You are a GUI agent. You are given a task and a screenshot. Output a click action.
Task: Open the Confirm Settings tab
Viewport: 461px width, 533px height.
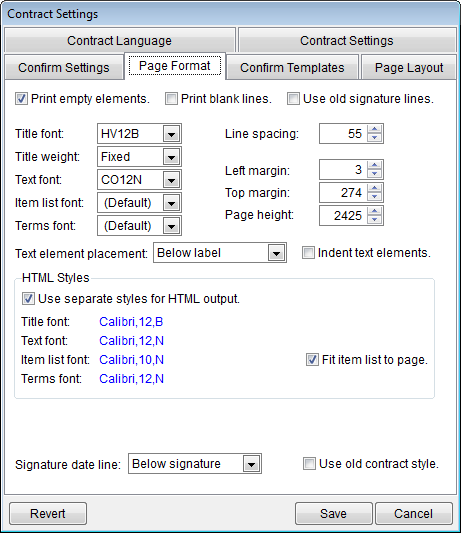point(64,67)
